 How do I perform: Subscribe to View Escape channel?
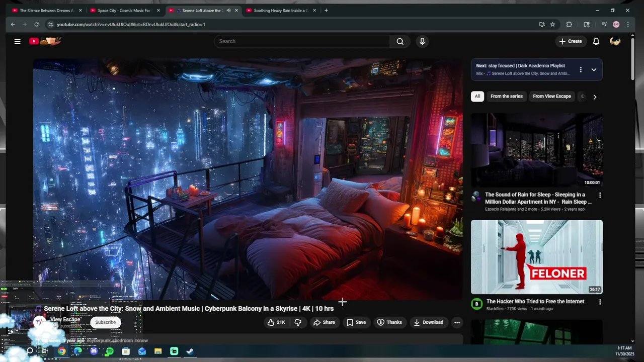click(x=106, y=322)
